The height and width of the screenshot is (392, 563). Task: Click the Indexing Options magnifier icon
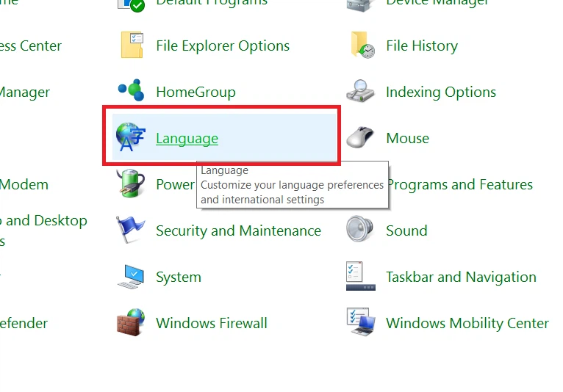tap(362, 92)
